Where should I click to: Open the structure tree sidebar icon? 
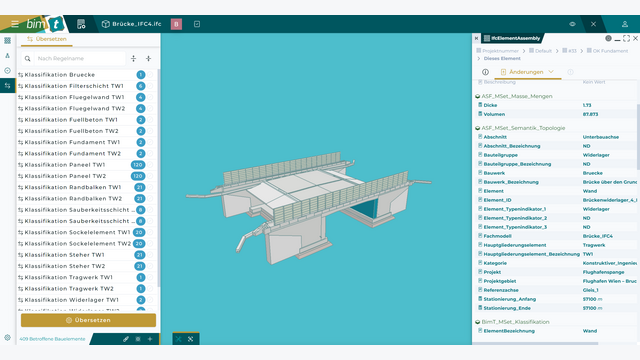click(7, 56)
